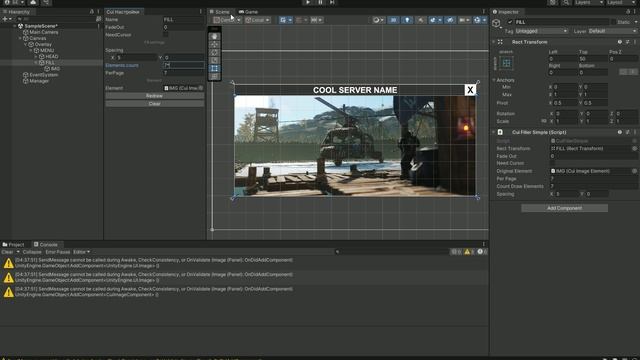Collapse the Canvas node in Hierarchy
The image size is (640, 360).
pyautogui.click(x=20, y=38)
